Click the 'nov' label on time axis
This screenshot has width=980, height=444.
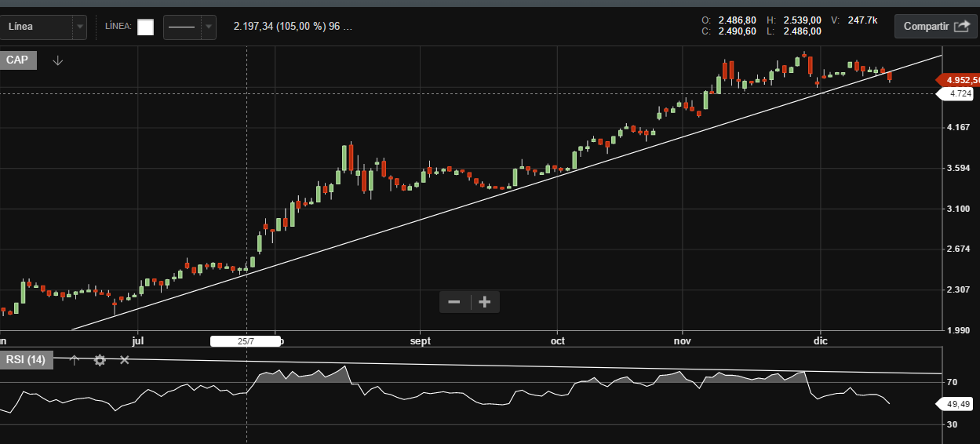(x=683, y=341)
